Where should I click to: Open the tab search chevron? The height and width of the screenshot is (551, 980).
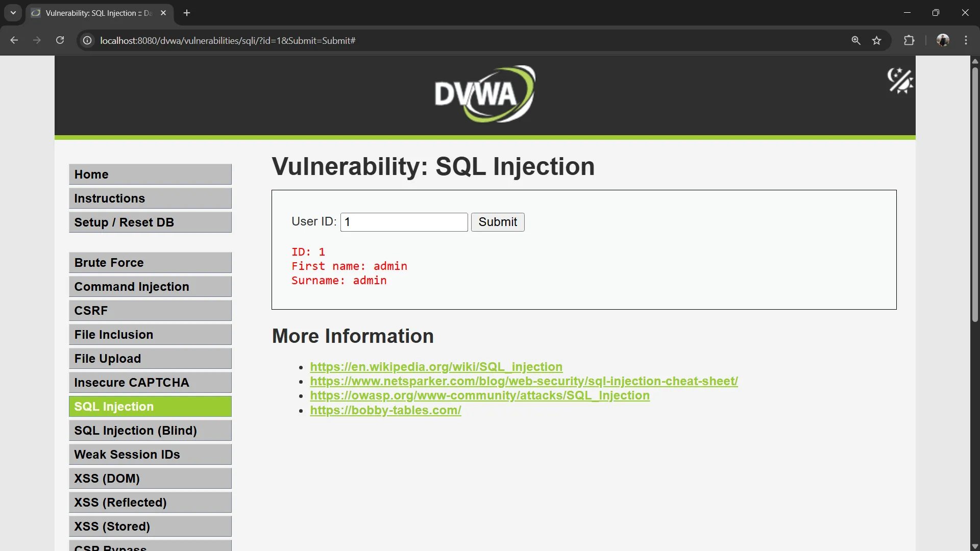pyautogui.click(x=13, y=13)
